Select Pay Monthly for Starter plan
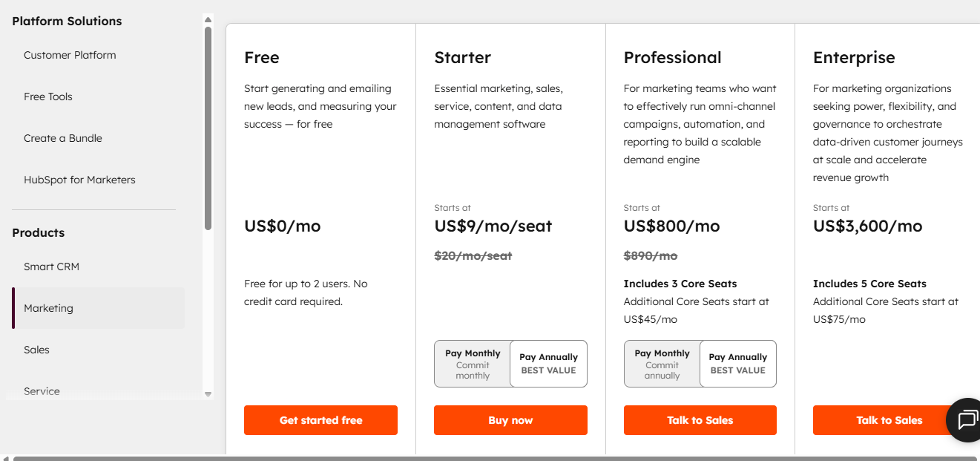 [x=473, y=364]
